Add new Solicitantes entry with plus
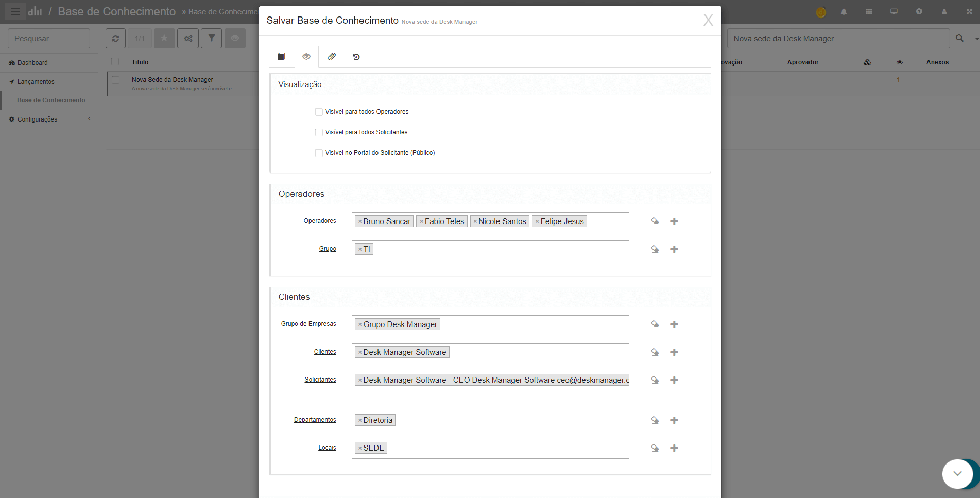Screen dimensions: 980x498 [674, 380]
